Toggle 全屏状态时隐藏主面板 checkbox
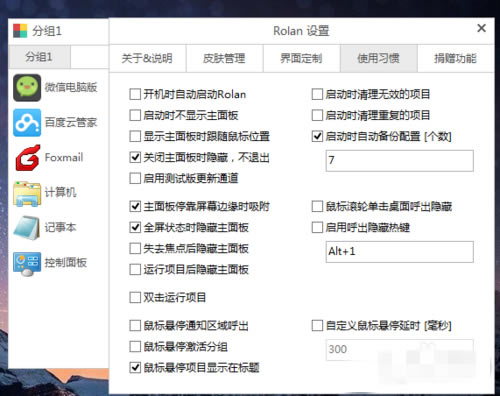 (x=135, y=228)
